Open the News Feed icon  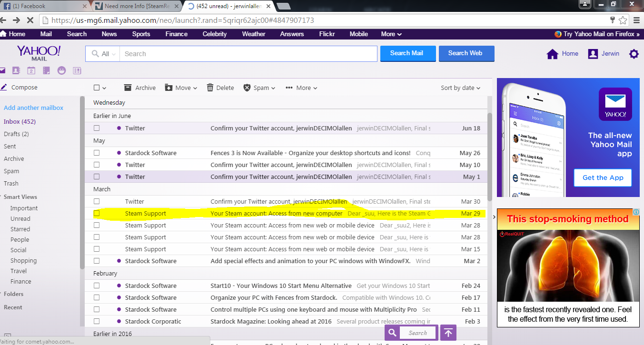coord(77,70)
